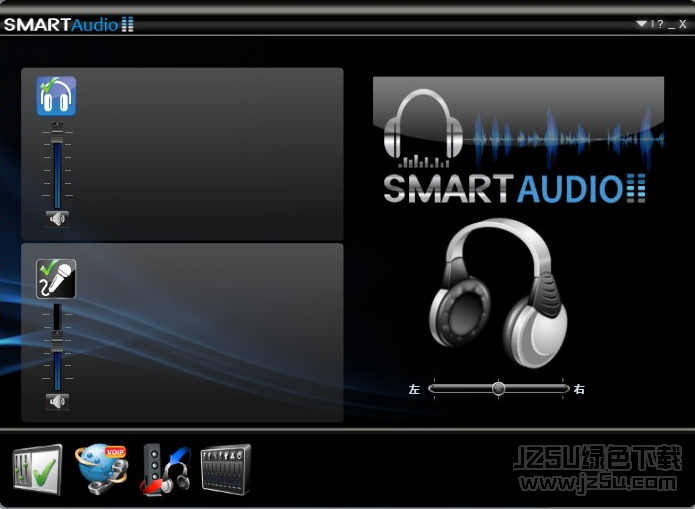
Task: Mute the headphones volume speaker button
Action: tap(57, 219)
